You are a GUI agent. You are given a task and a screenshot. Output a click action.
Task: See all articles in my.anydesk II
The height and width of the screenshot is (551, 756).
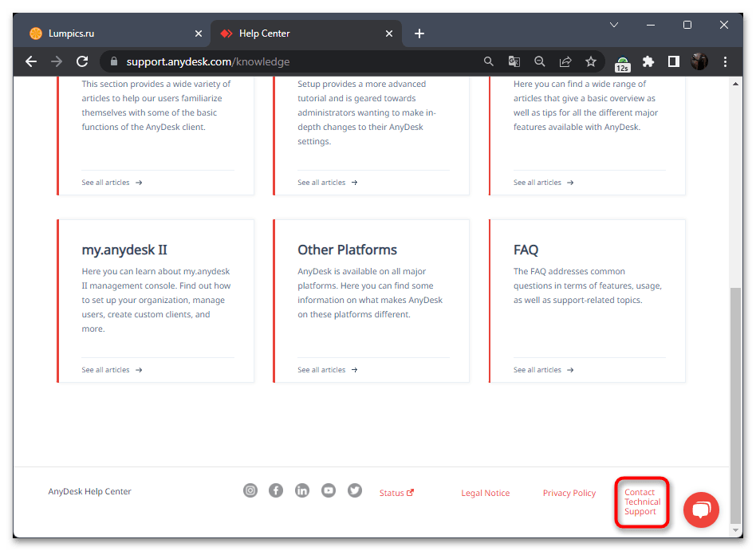pos(112,370)
